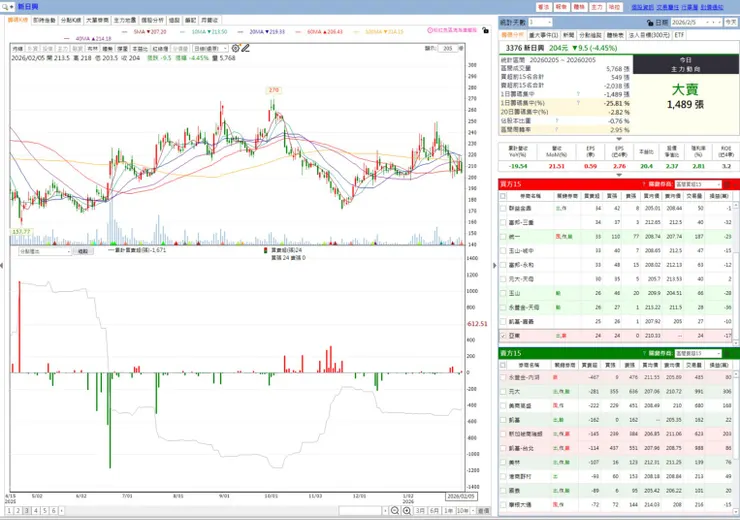Click the next arrow after page button 6
The width and height of the screenshot is (740, 520).
pos(61,511)
